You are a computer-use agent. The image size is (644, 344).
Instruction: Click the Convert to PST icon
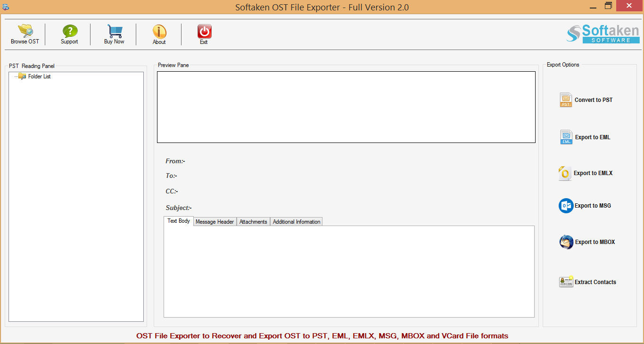click(x=566, y=100)
